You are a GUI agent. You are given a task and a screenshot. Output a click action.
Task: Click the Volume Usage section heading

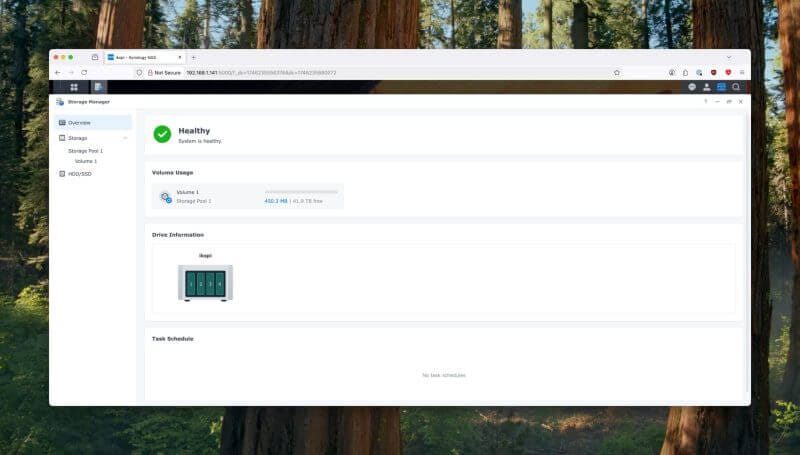[x=172, y=172]
